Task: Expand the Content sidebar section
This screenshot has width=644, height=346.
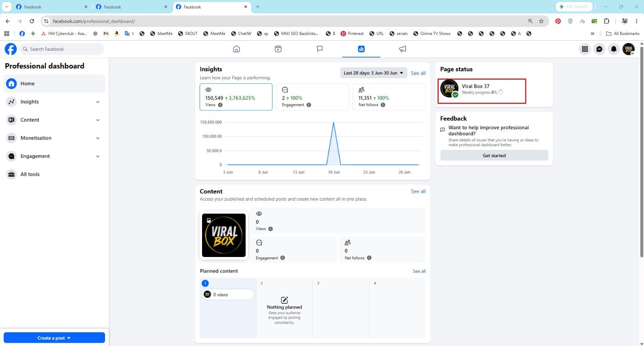Action: coord(54,120)
